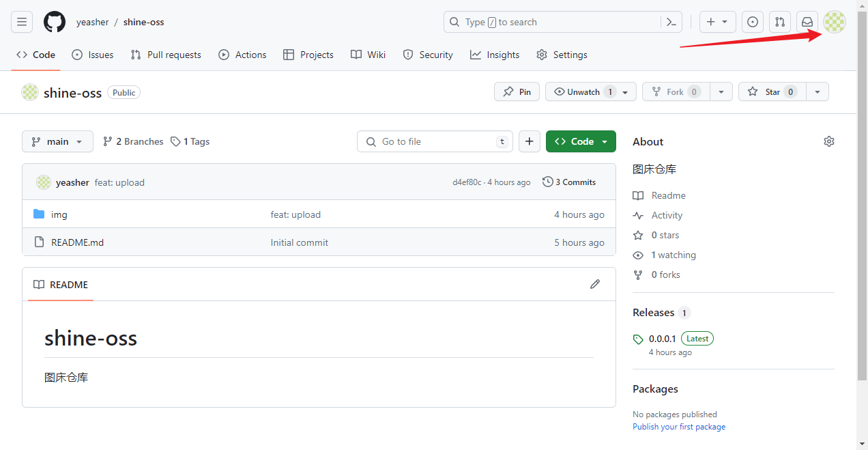
Task: Open repository Settings tab
Action: [x=562, y=55]
